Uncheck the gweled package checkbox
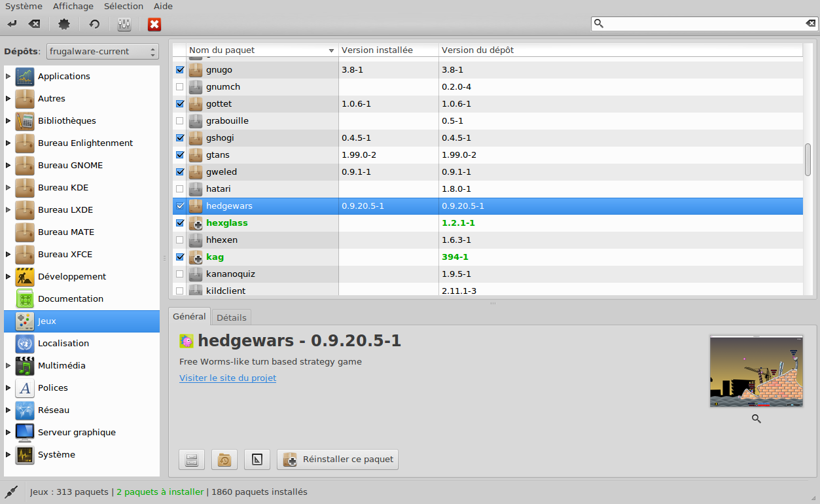The width and height of the screenshot is (820, 504). point(180,172)
